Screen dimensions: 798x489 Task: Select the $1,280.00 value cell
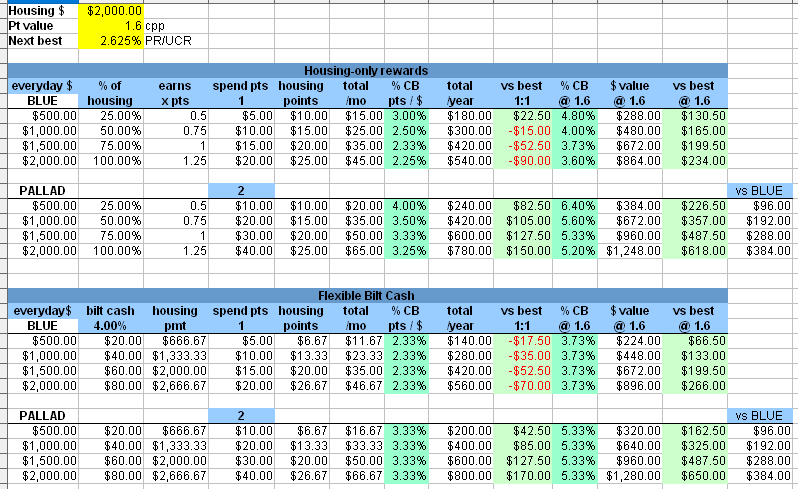tap(636, 474)
